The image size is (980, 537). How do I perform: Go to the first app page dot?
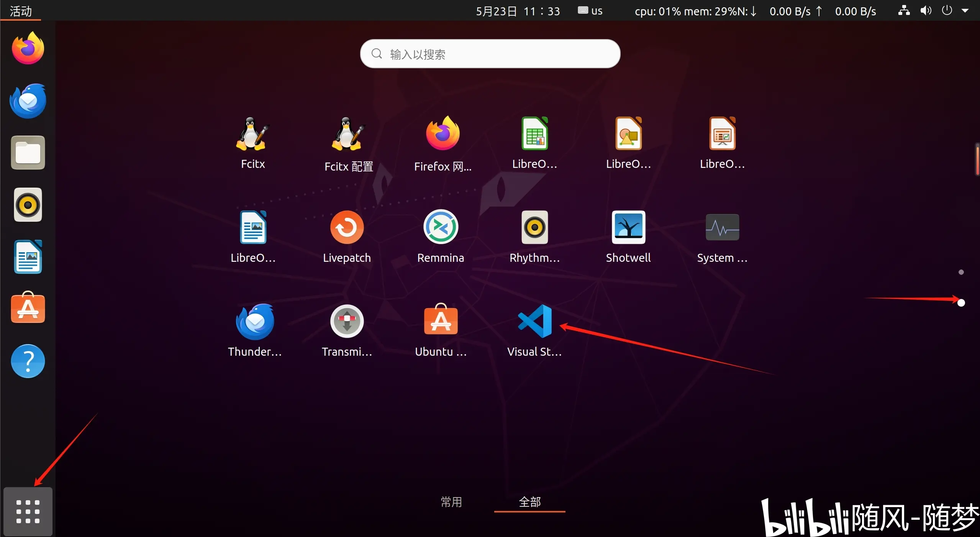click(x=961, y=272)
